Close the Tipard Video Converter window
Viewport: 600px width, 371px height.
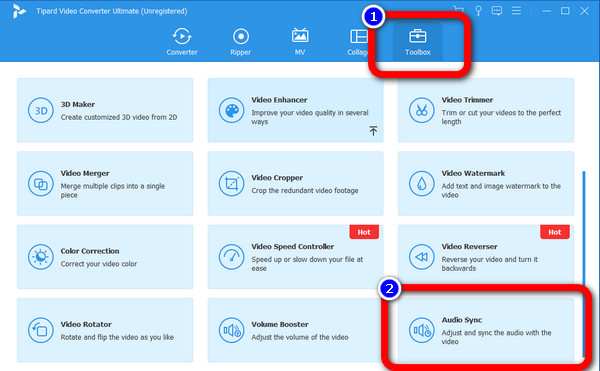[584, 11]
